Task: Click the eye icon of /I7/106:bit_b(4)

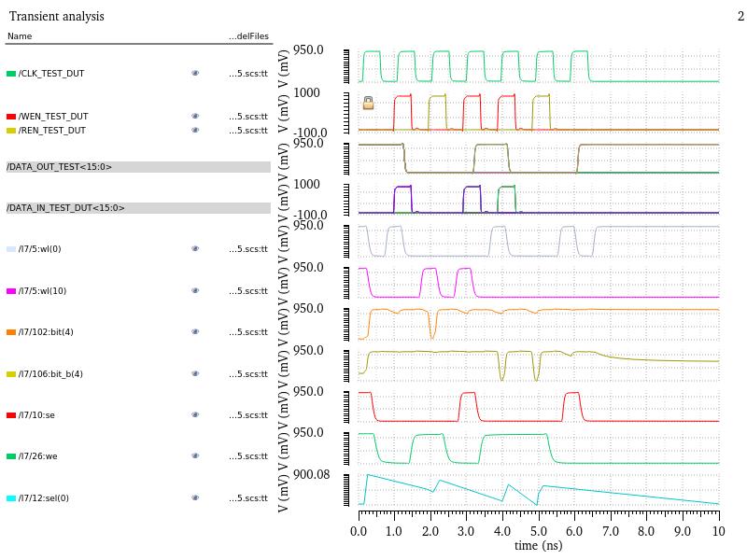Action: coord(195,374)
